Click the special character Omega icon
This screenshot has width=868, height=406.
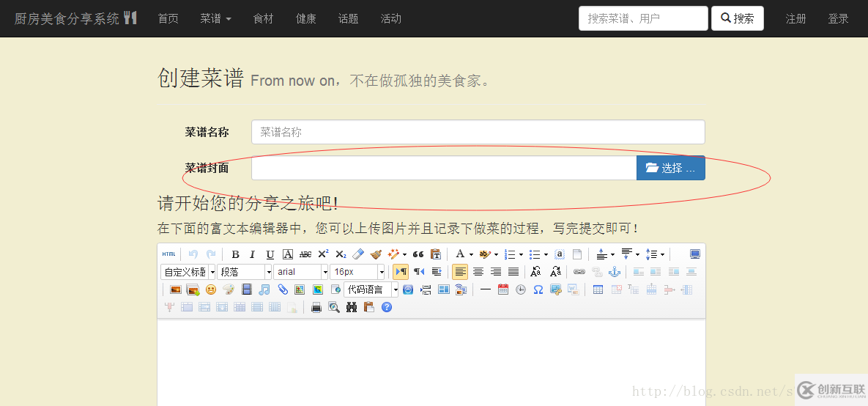click(538, 289)
